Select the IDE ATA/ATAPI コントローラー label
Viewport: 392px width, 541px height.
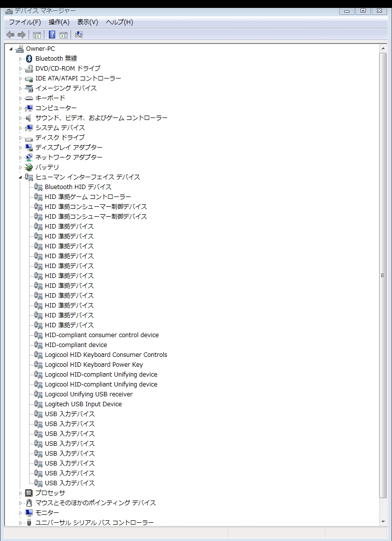[78, 78]
